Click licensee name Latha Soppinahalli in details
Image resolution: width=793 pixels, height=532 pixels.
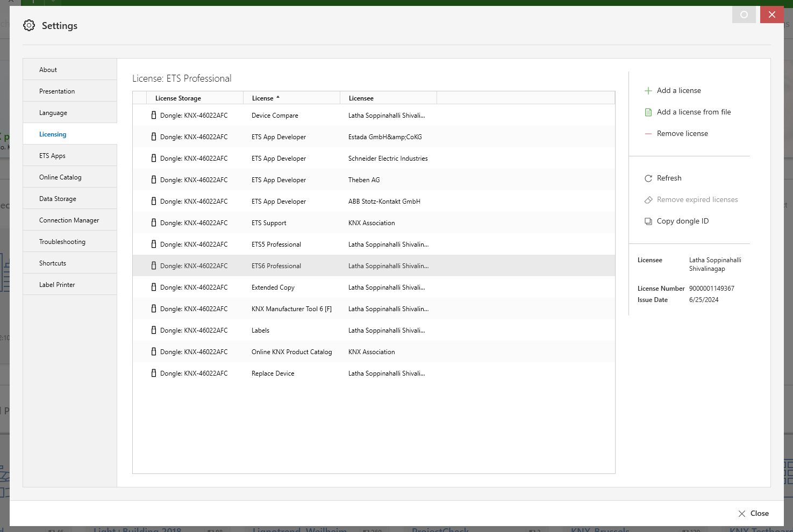(715, 264)
